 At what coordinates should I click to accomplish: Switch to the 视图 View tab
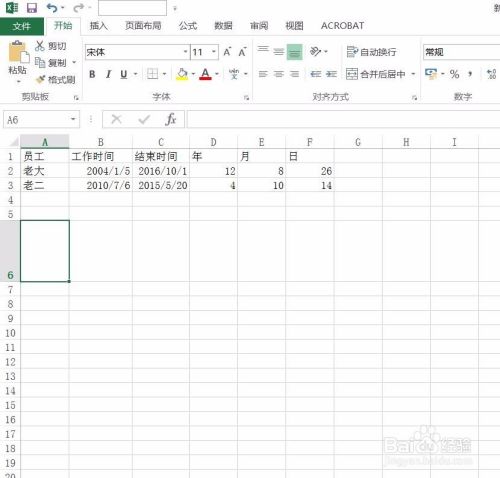(x=295, y=26)
